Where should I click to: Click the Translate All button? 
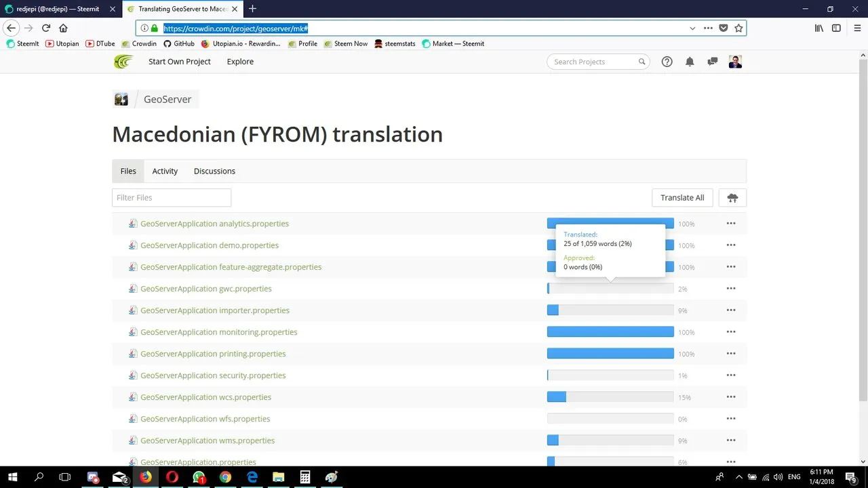tap(682, 197)
